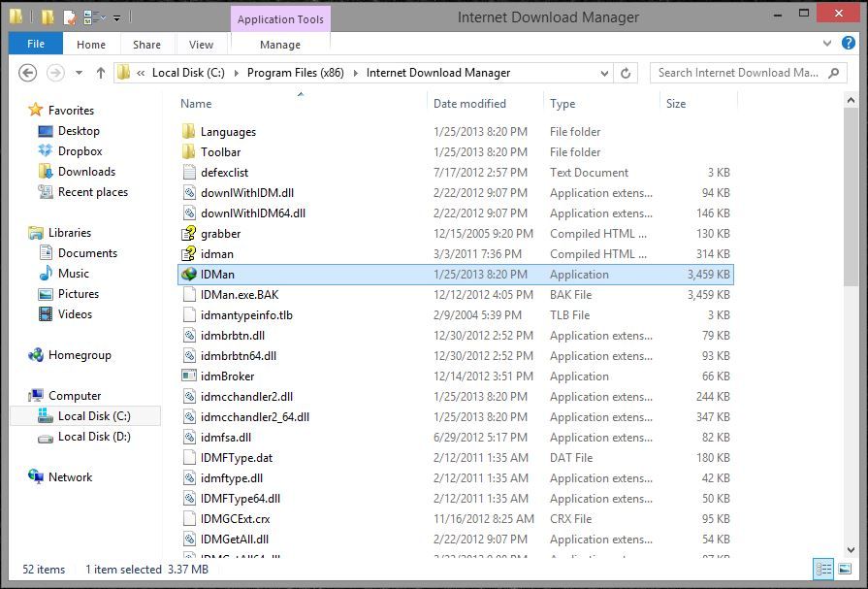868x589 pixels.
Task: Open the File tab
Action: pos(36,44)
